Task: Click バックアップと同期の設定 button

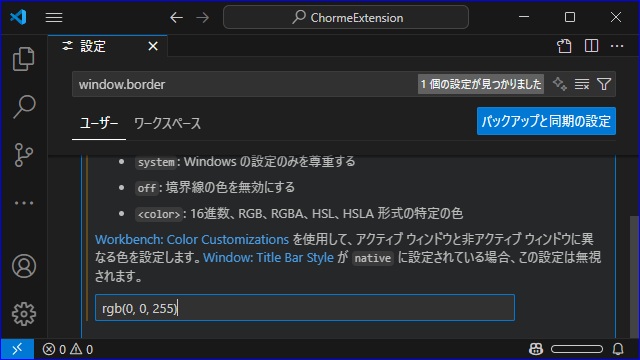Action: [x=546, y=121]
